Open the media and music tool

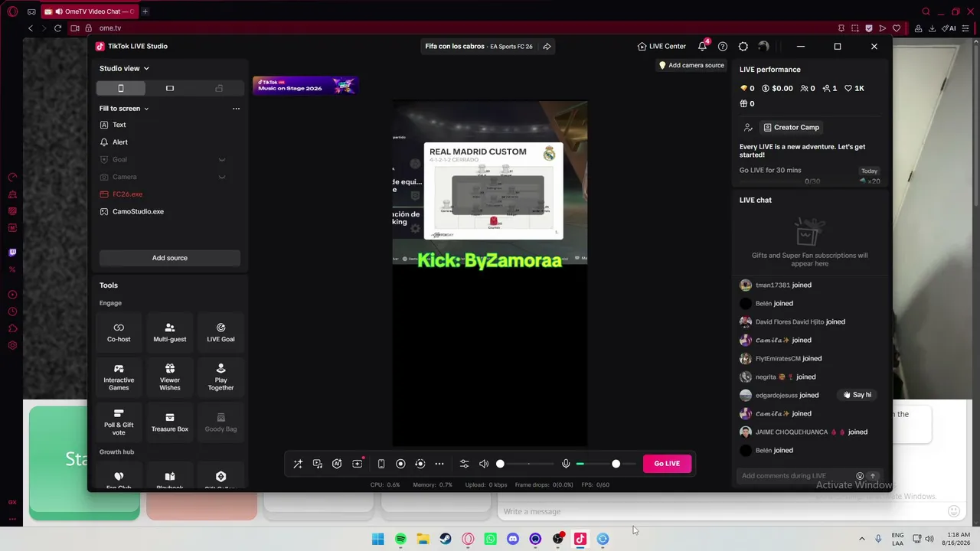click(318, 464)
